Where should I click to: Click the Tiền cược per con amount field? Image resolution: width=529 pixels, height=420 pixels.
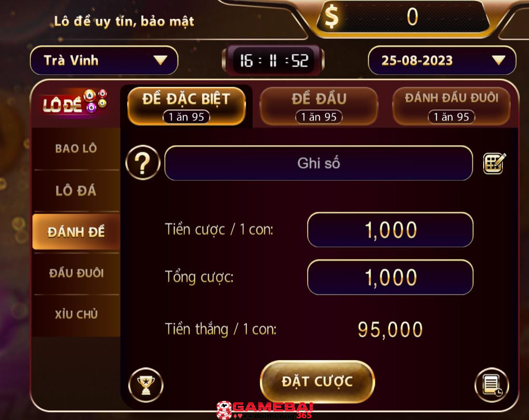pyautogui.click(x=390, y=230)
